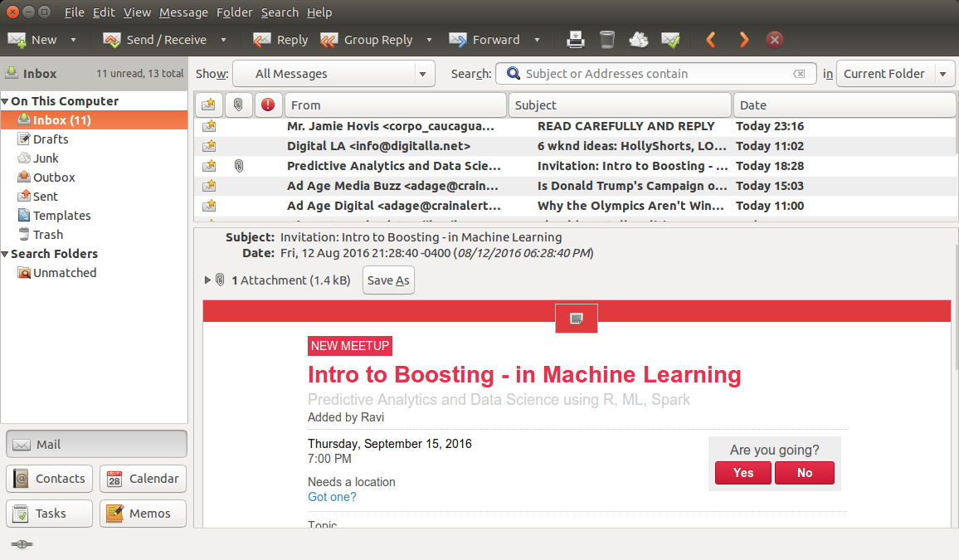Go to previous message with left arrow
The width and height of the screenshot is (959, 560).
pyautogui.click(x=710, y=40)
